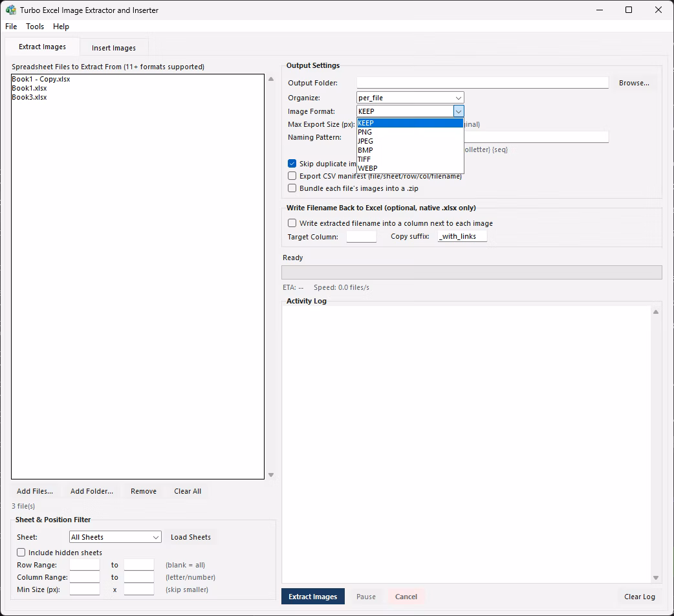This screenshot has width=674, height=616.
Task: Click the Add Folder... button
Action: [92, 491]
